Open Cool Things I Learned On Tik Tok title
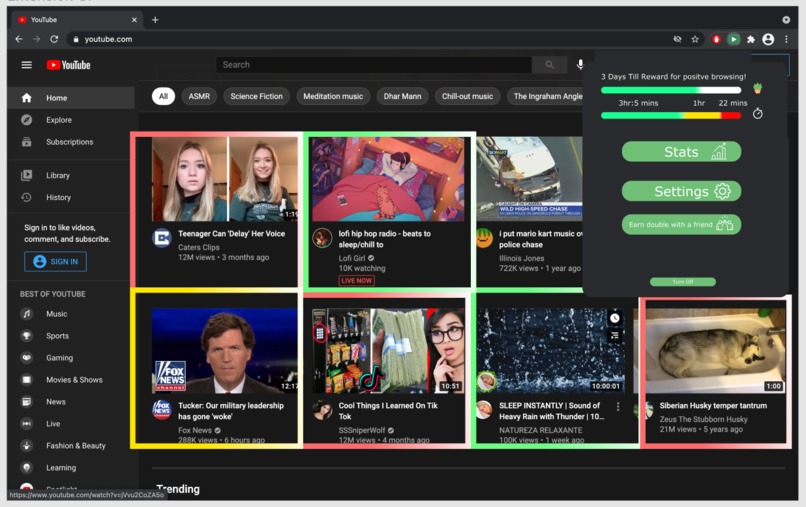806x507 pixels. pos(388,411)
